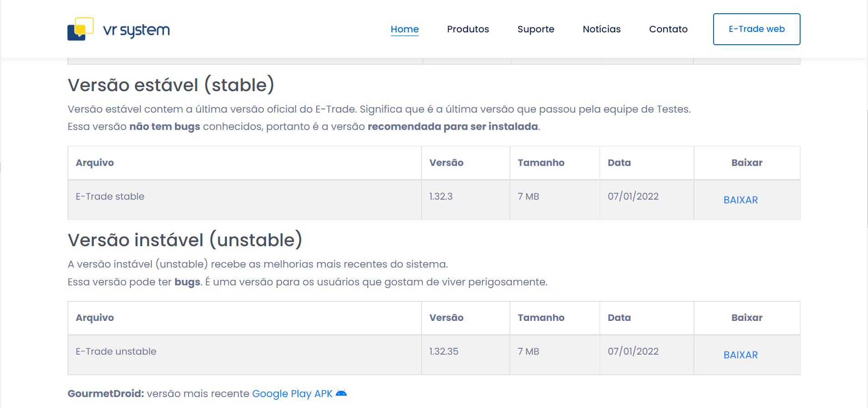Click the VR System chat-bubble logo icon

[80, 29]
